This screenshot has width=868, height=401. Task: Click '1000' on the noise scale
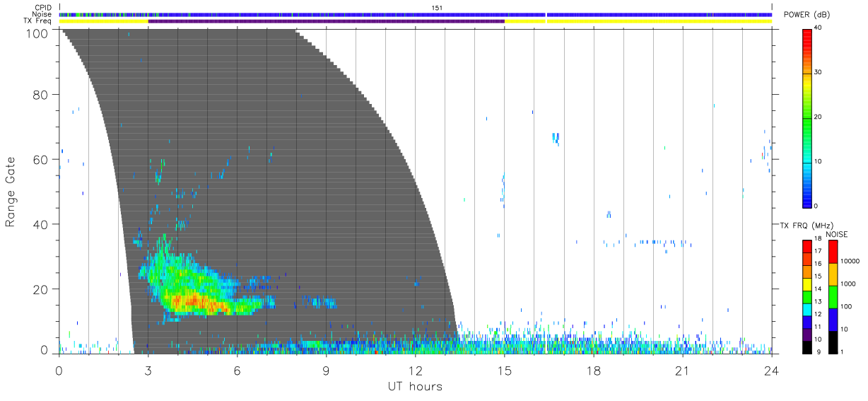coord(849,284)
